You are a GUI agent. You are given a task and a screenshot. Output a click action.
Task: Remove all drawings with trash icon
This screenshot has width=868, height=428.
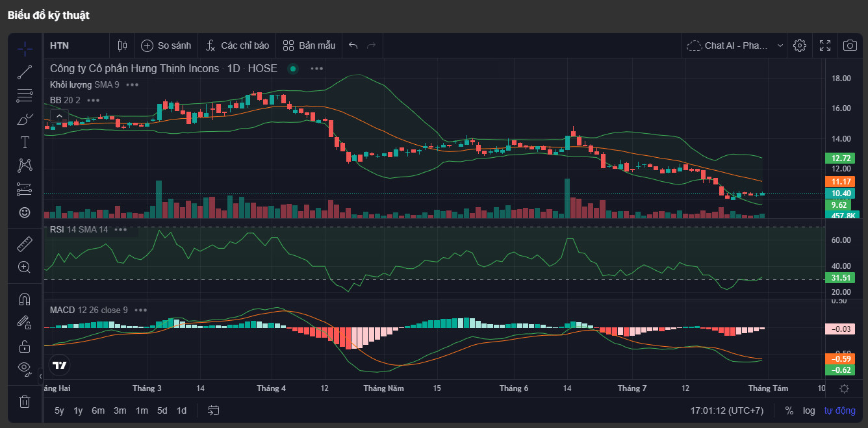pyautogui.click(x=25, y=401)
